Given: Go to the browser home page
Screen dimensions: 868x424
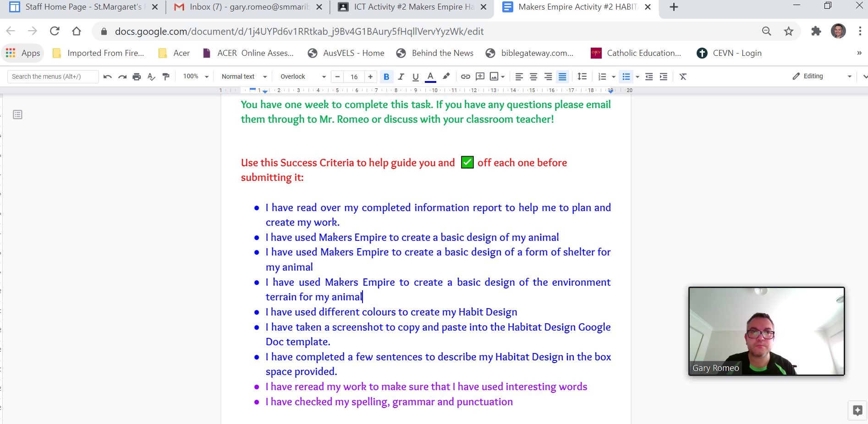Looking at the screenshot, I should [77, 31].
